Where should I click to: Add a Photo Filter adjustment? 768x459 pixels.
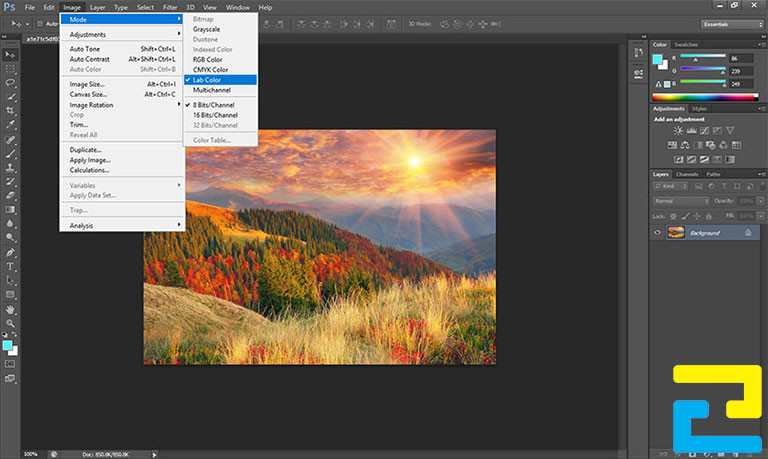point(710,145)
